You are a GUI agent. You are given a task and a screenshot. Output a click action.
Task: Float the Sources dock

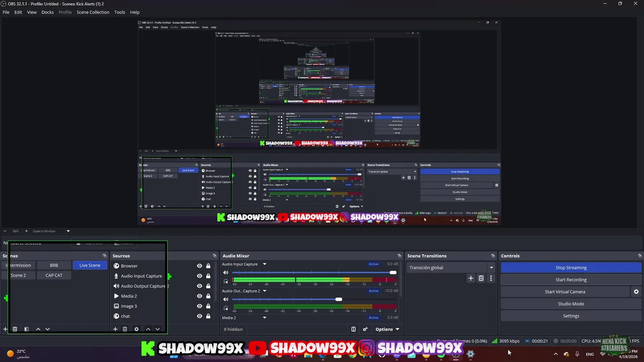[214, 256]
